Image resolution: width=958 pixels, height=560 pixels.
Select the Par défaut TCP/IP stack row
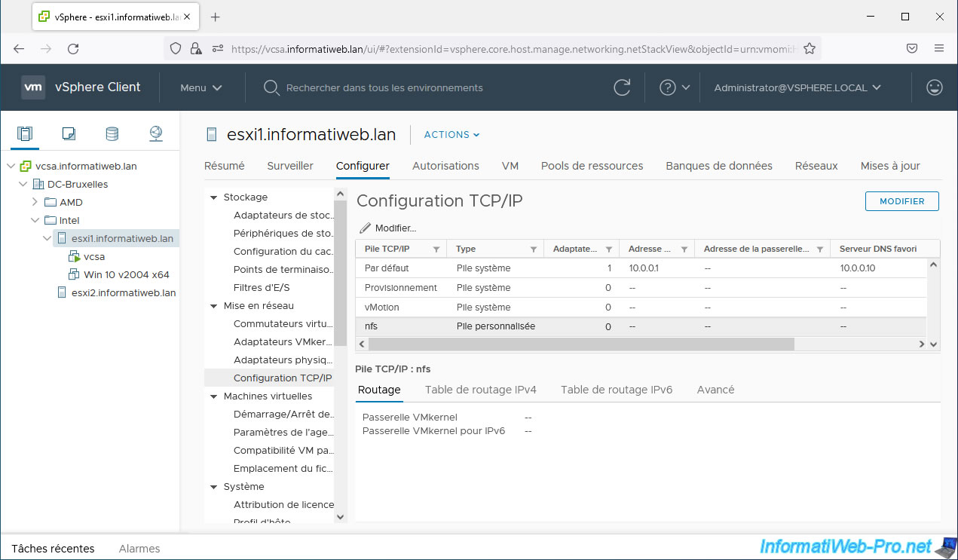pos(641,268)
